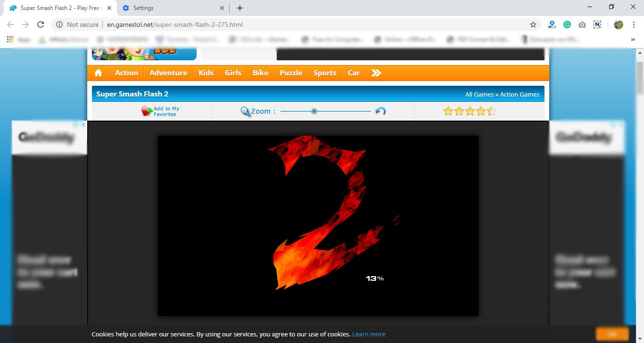
Task: Bookmark this page with the star icon
Action: [533, 24]
